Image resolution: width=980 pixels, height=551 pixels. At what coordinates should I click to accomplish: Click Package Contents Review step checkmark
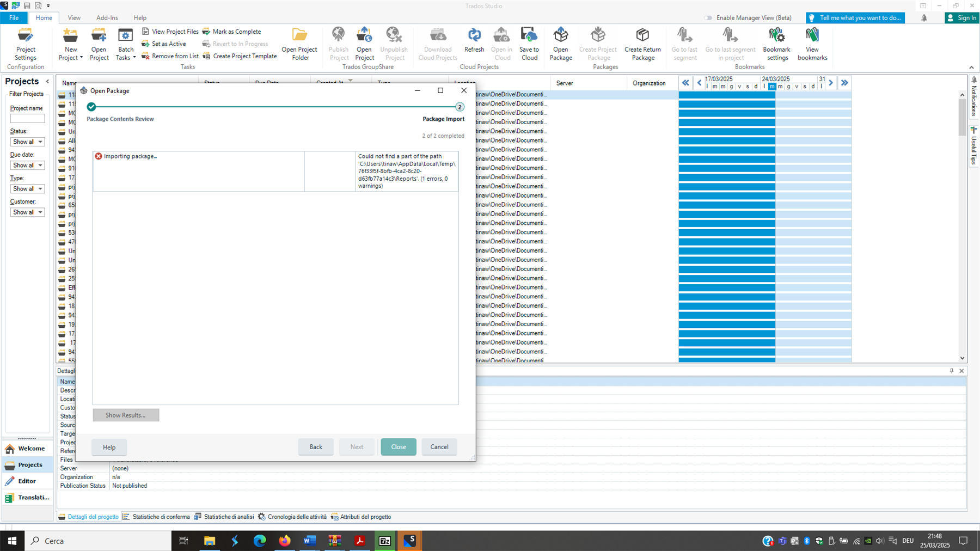point(91,107)
